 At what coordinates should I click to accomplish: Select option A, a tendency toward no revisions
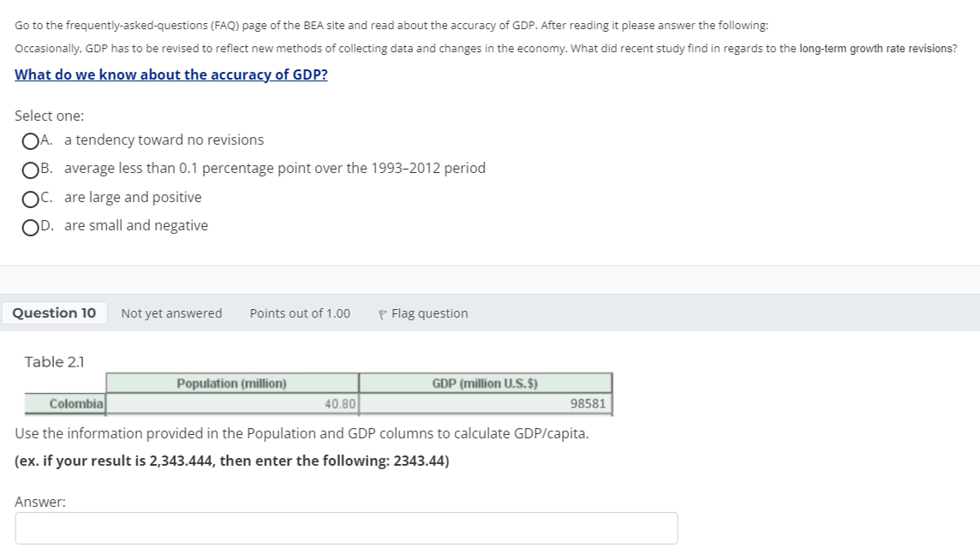pyautogui.click(x=30, y=141)
